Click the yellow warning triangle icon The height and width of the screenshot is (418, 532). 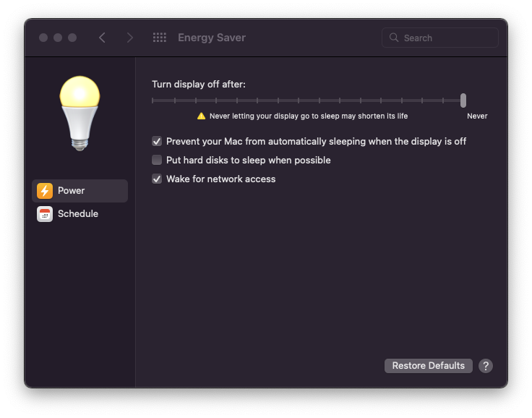coord(202,116)
